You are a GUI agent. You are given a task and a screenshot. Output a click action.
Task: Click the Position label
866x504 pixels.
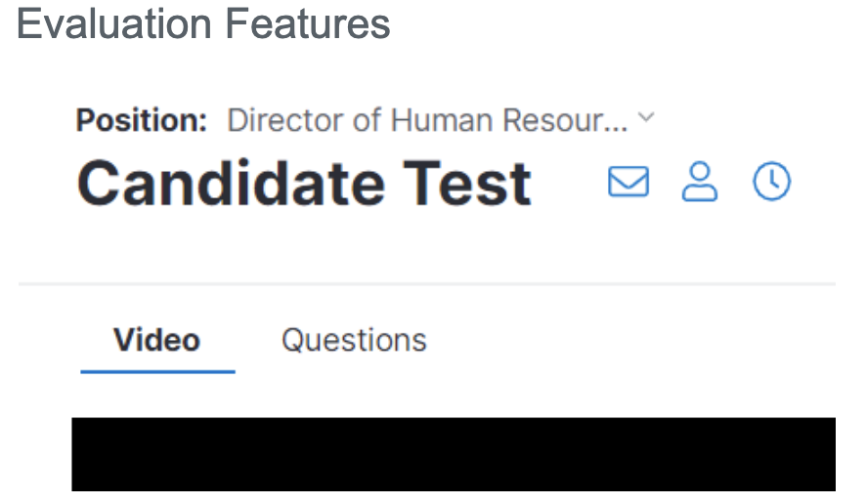click(142, 120)
